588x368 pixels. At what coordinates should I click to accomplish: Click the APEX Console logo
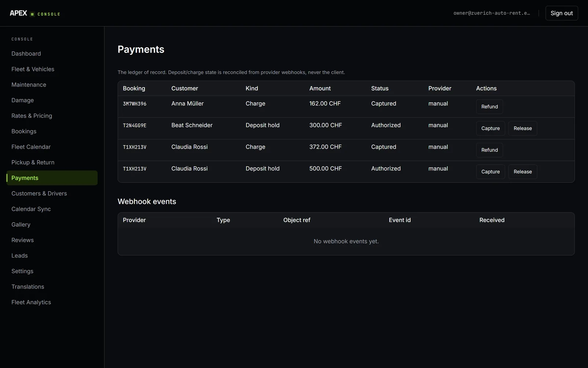coord(35,13)
